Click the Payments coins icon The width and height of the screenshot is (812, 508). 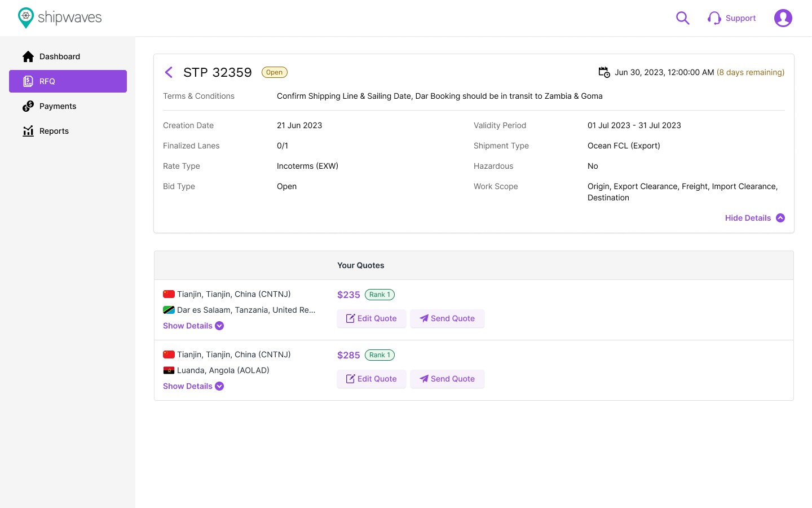pos(28,106)
